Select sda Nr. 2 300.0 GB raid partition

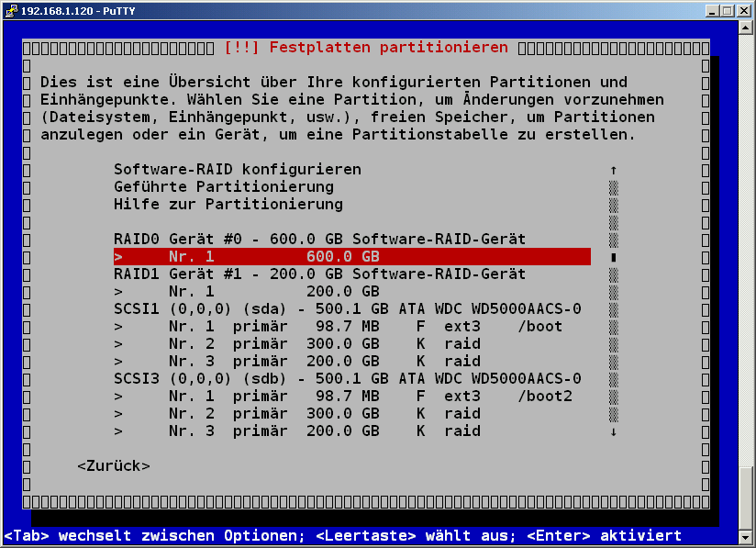click(296, 344)
